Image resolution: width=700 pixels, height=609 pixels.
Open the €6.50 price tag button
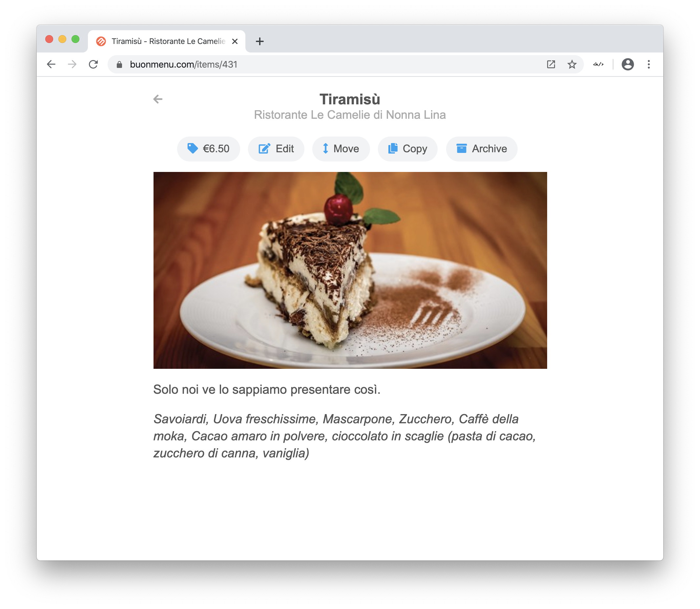tap(208, 149)
